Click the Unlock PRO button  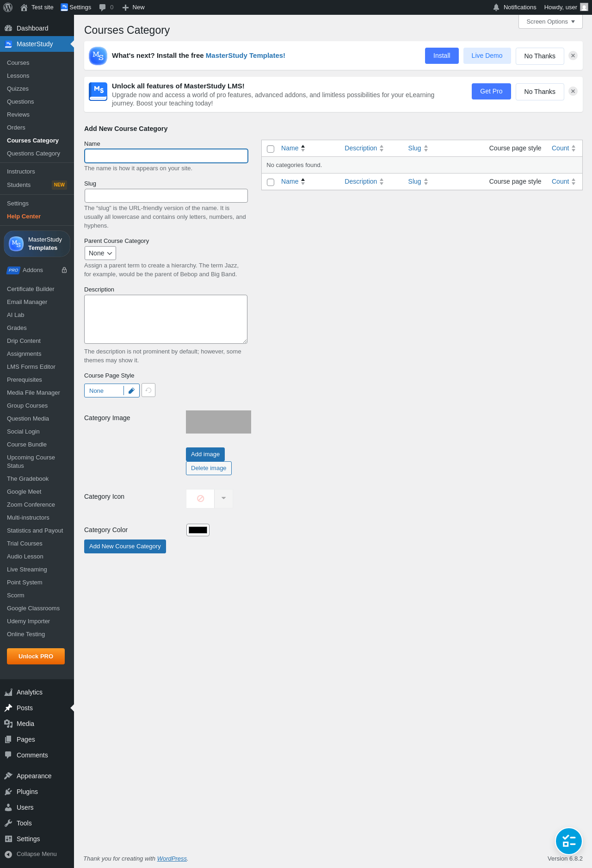pos(36,657)
